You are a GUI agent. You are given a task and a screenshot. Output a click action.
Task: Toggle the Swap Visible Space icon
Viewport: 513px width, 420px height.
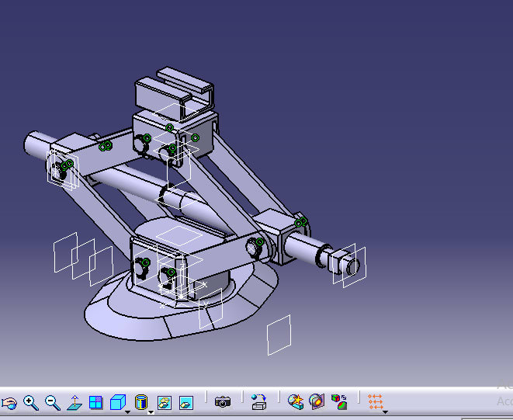(186, 402)
